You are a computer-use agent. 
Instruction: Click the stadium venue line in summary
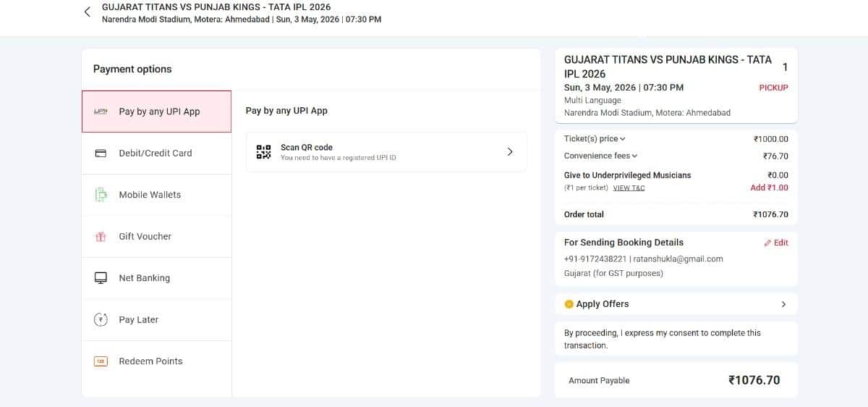point(647,113)
